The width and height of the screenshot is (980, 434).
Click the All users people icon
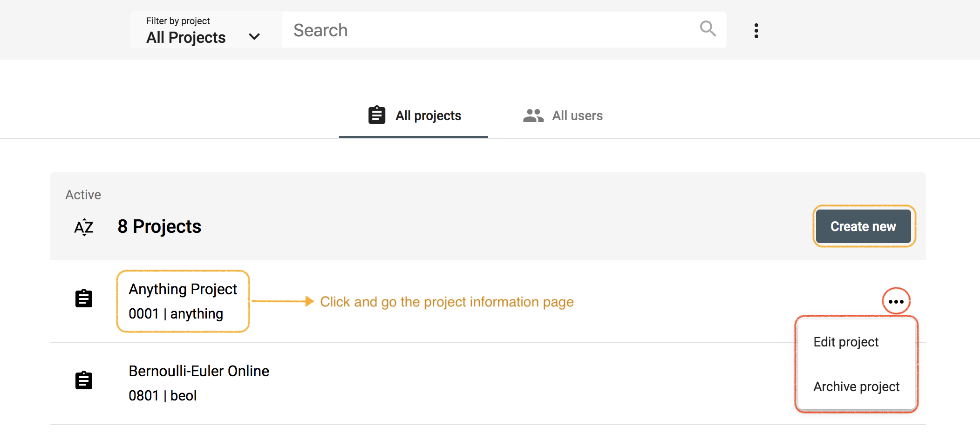(532, 115)
